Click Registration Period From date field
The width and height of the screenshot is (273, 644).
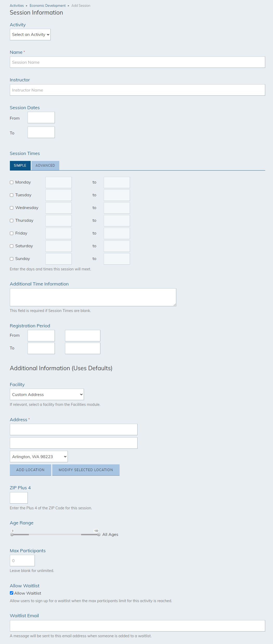(x=41, y=336)
